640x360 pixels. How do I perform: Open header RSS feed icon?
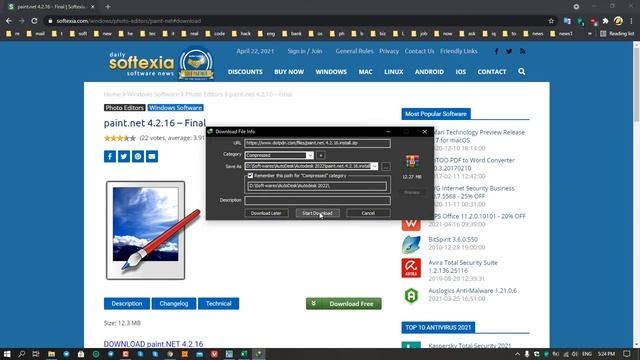(522, 51)
